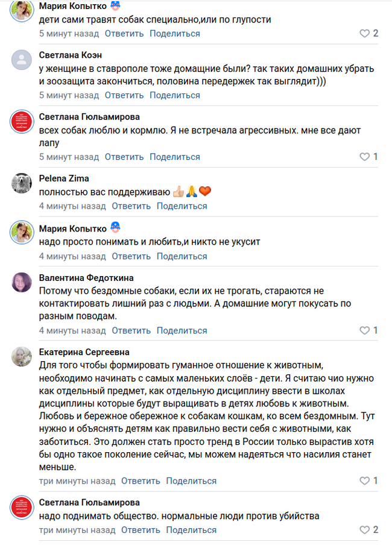Click the timestamp under Pelena Zima's comment
This screenshot has width=392, height=545.
click(x=72, y=206)
